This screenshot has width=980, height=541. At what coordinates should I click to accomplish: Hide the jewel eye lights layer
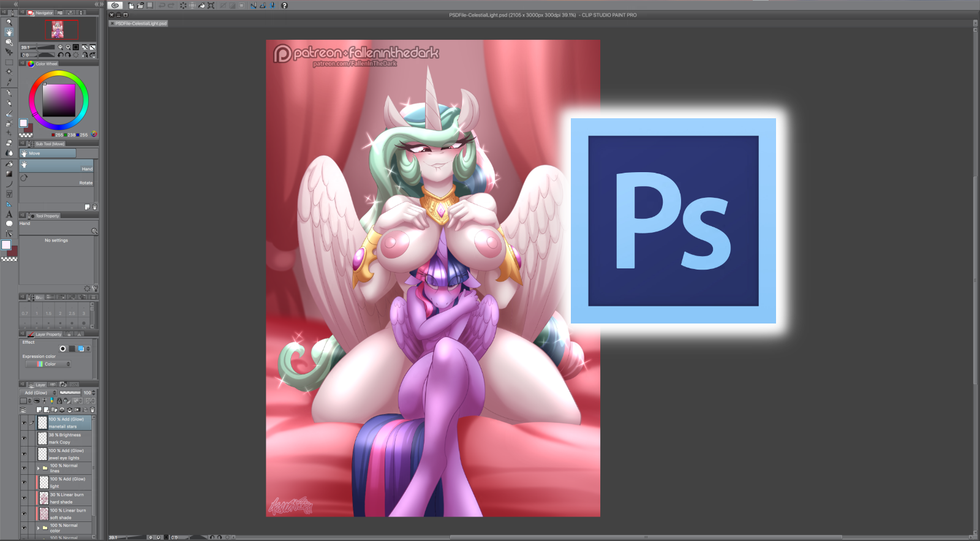pos(24,454)
